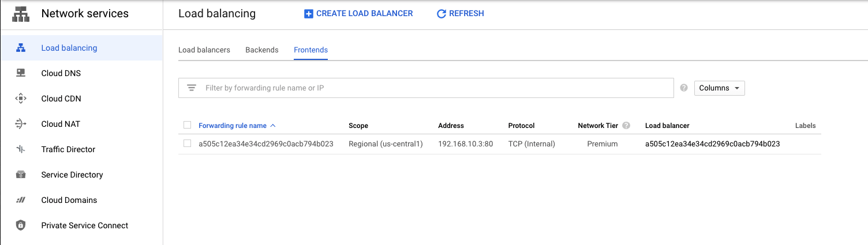Click the Cloud NAT sidebar icon
The height and width of the screenshot is (245, 868).
pos(21,124)
